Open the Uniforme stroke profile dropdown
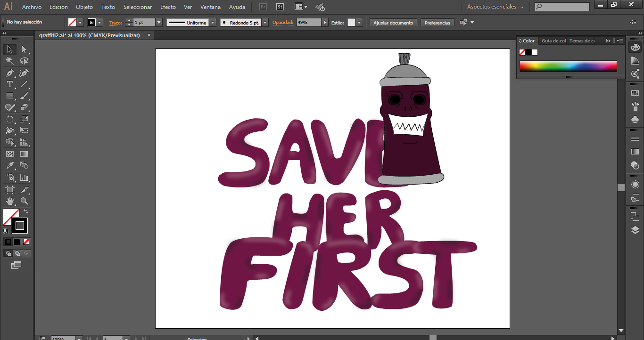 point(213,23)
